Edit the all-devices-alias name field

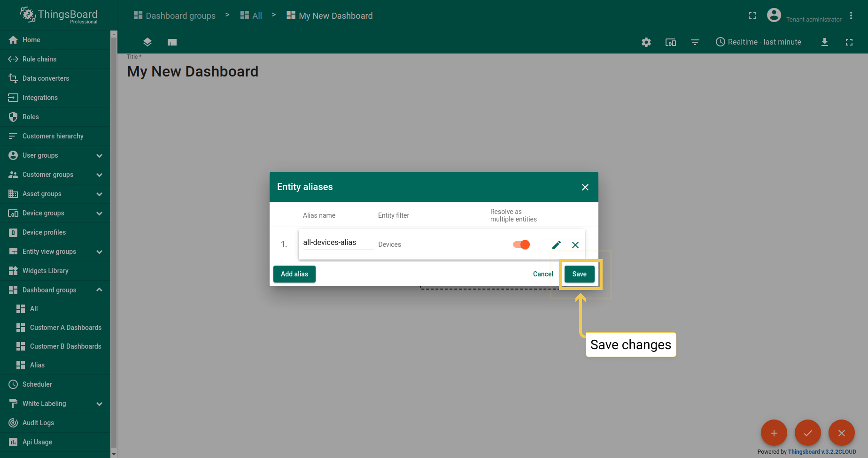[338, 243]
